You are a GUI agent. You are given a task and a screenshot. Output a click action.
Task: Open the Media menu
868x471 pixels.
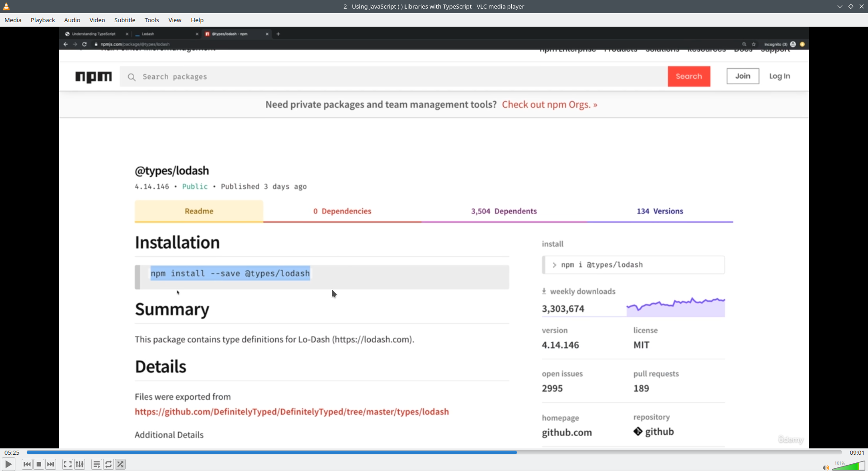13,20
